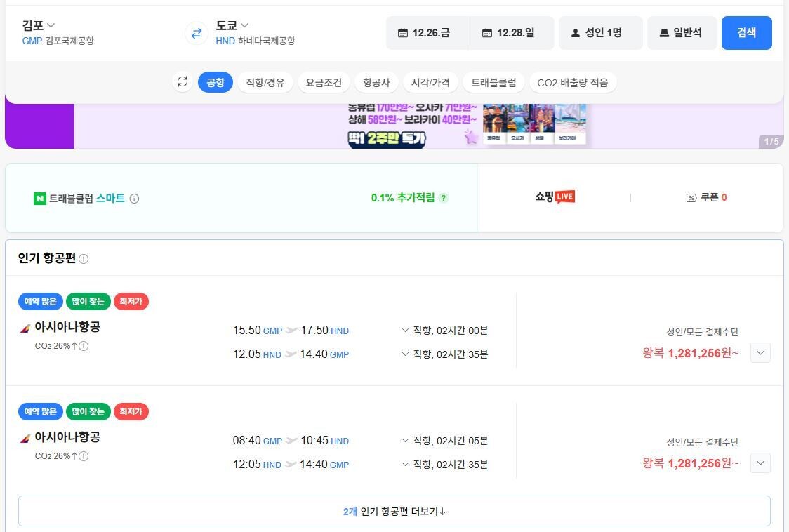This screenshot has width=789, height=532.
Task: Click banner page indicator 1/5
Action: click(771, 142)
